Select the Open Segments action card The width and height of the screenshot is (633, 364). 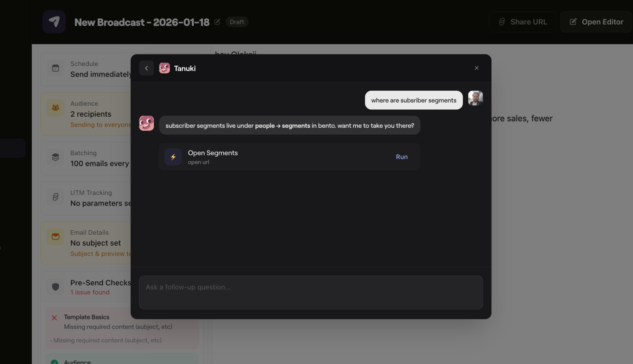tap(289, 157)
